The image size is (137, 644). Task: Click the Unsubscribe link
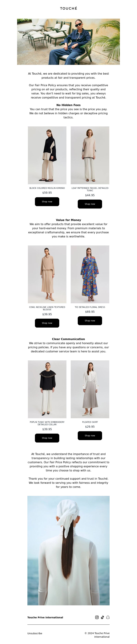[35, 633]
